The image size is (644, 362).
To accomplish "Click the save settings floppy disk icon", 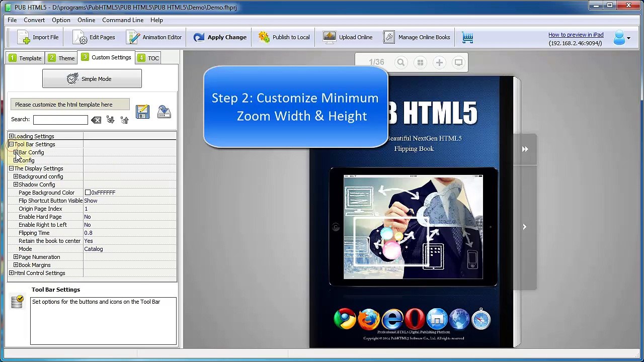I will pyautogui.click(x=142, y=112).
